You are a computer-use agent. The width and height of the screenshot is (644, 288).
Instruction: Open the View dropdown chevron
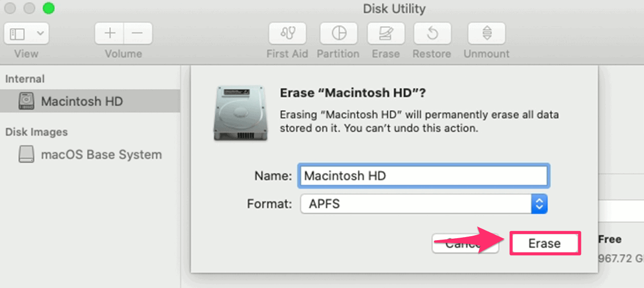40,34
